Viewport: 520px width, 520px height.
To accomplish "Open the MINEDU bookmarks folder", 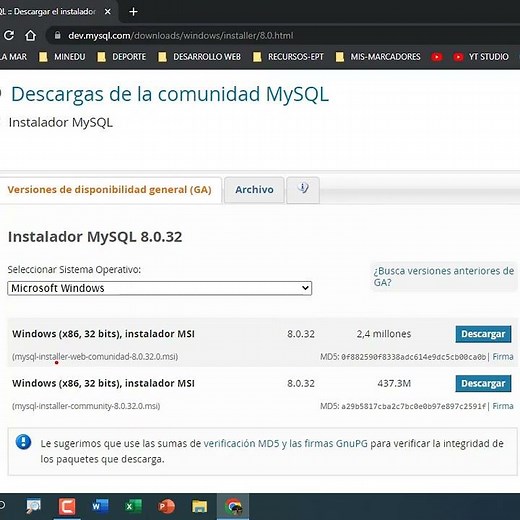I will coord(62,57).
